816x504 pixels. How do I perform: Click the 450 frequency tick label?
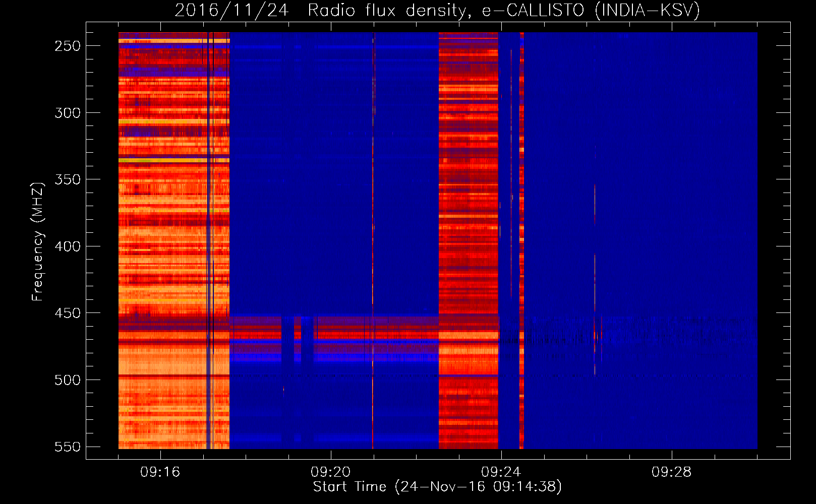68,313
